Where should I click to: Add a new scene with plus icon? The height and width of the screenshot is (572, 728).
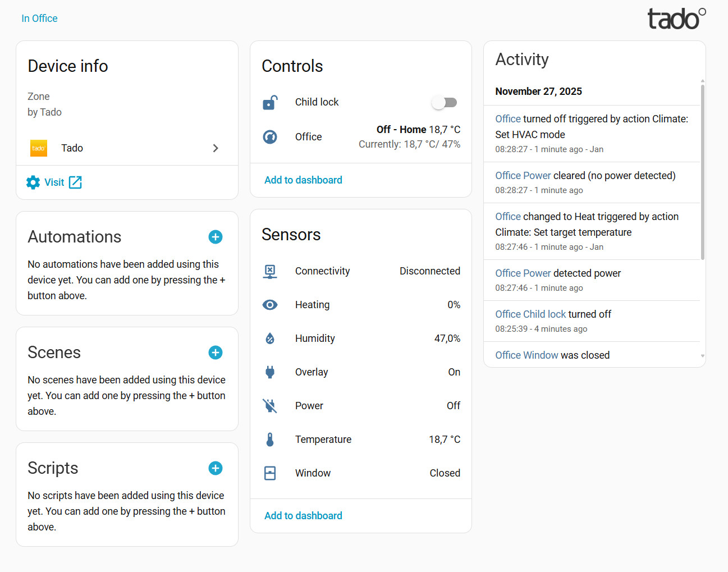point(216,353)
